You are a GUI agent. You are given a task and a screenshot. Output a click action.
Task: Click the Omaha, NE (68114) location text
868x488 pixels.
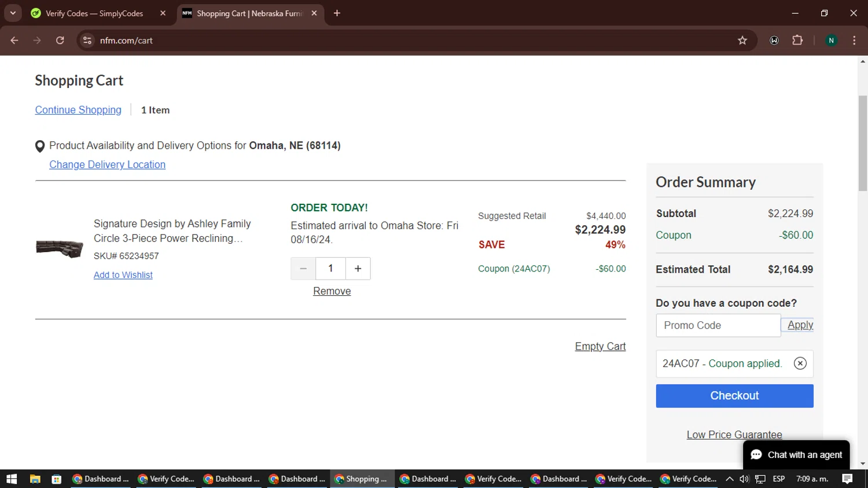coord(295,145)
